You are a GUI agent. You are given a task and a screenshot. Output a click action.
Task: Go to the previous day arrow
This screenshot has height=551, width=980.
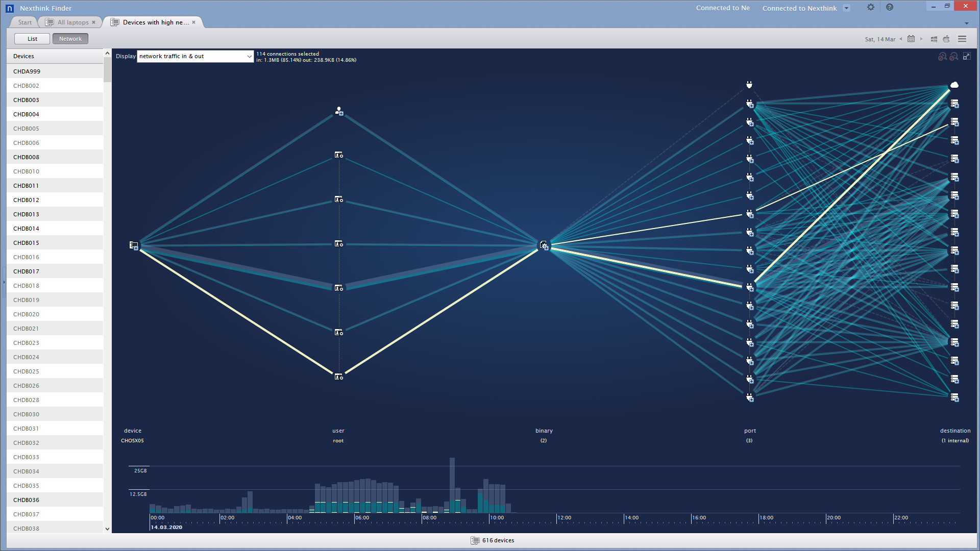pyautogui.click(x=901, y=39)
